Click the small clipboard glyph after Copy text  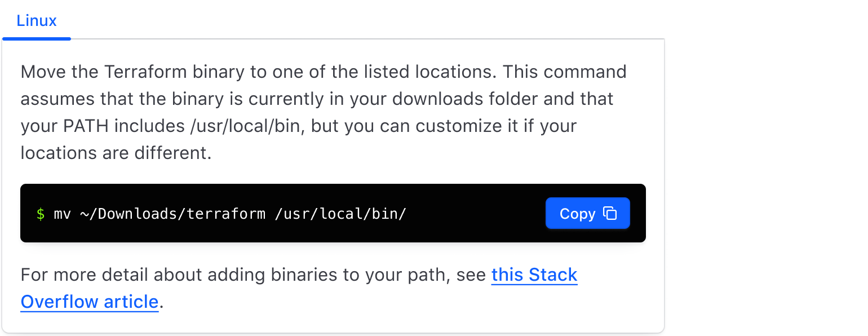click(610, 213)
